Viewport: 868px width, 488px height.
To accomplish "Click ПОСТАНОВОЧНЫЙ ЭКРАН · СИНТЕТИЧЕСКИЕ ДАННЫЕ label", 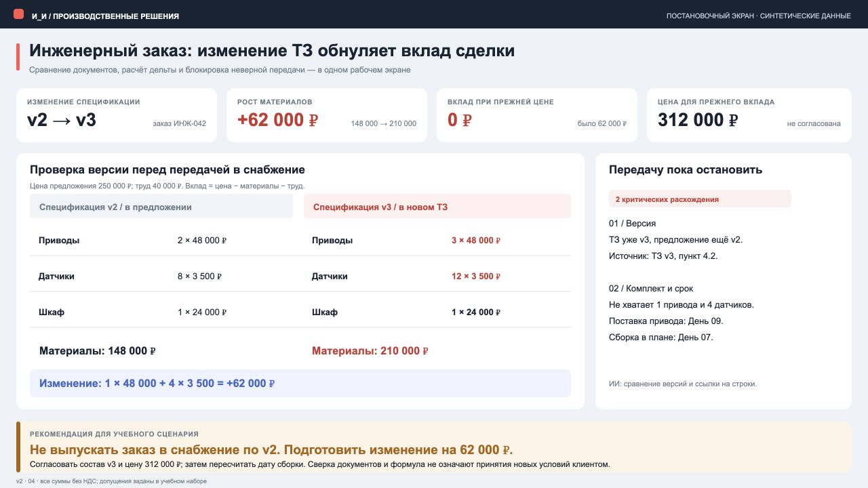I will click(759, 16).
